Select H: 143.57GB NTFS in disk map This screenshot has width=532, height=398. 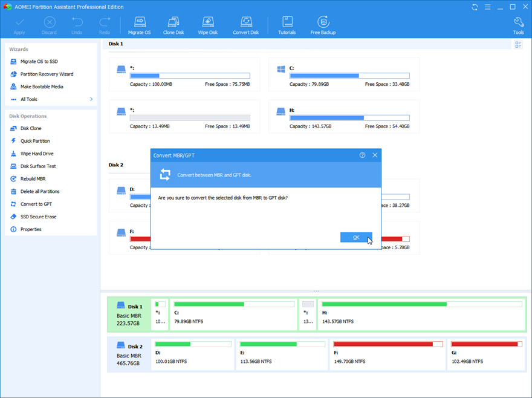422,314
